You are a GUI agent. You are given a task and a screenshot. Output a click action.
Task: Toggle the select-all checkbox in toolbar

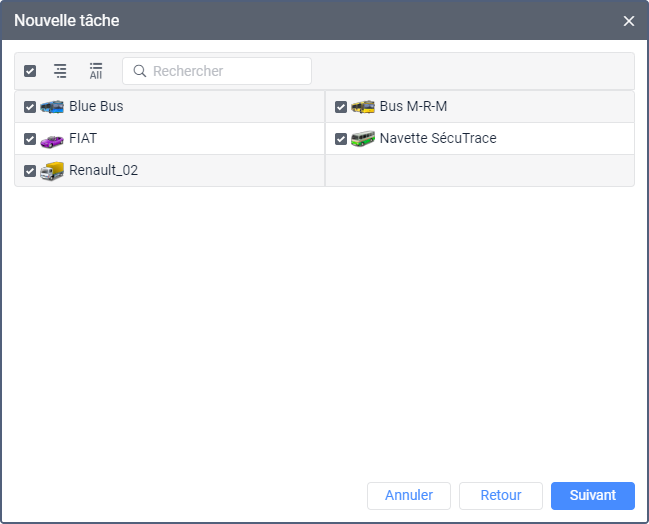pos(30,71)
